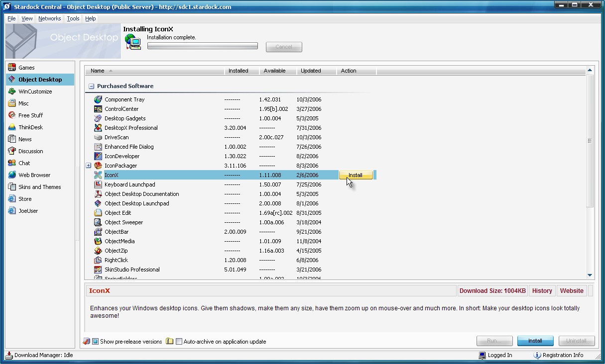Enable Auto-archive on application update

179,342
